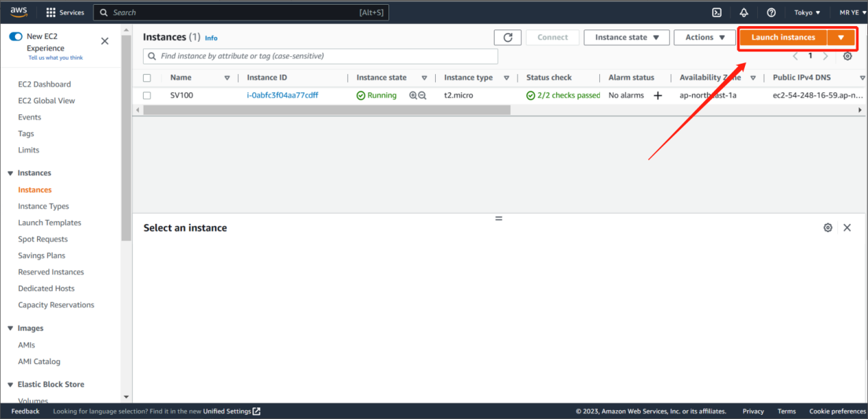The image size is (868, 419).
Task: Open the Instance state dropdown
Action: pos(627,38)
